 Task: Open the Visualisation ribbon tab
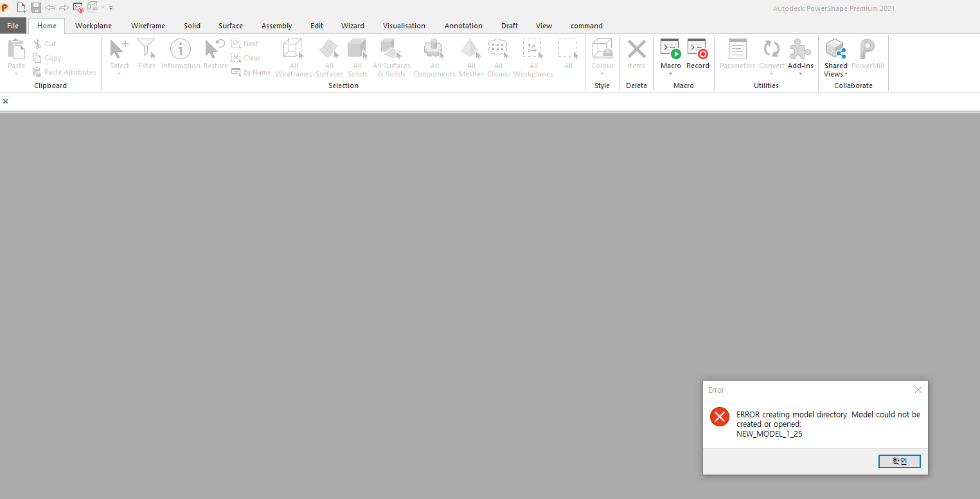(404, 26)
